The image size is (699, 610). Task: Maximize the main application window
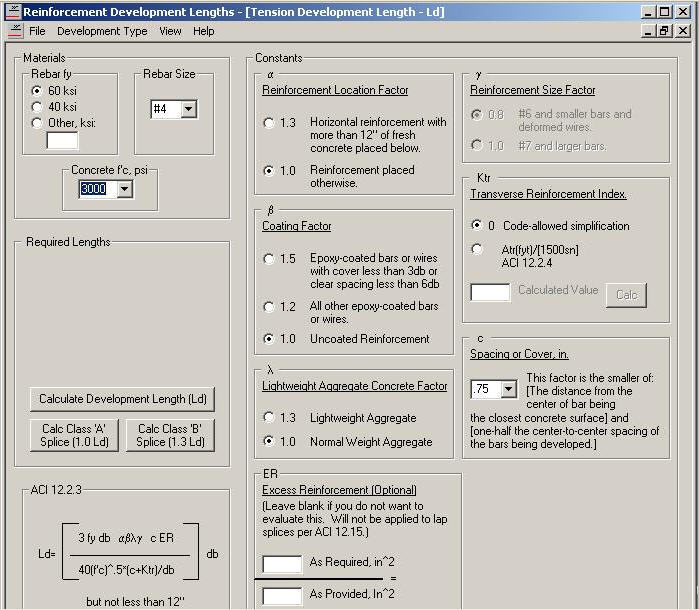point(664,12)
